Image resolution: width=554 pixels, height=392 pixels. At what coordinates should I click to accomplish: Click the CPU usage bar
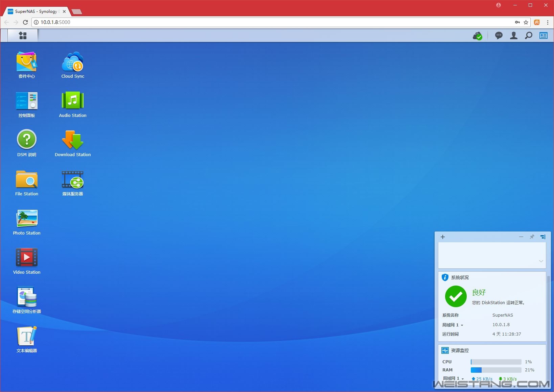pyautogui.click(x=496, y=362)
